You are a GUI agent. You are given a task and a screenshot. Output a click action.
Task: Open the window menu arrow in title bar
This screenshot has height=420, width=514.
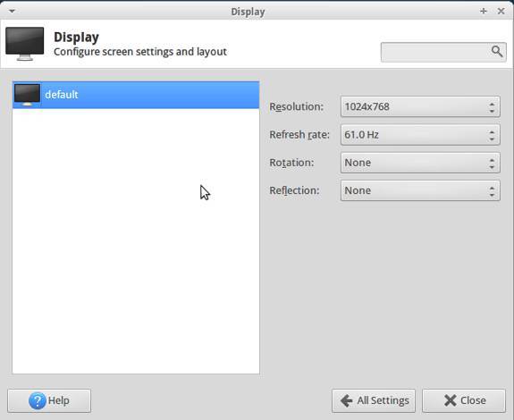[13, 11]
